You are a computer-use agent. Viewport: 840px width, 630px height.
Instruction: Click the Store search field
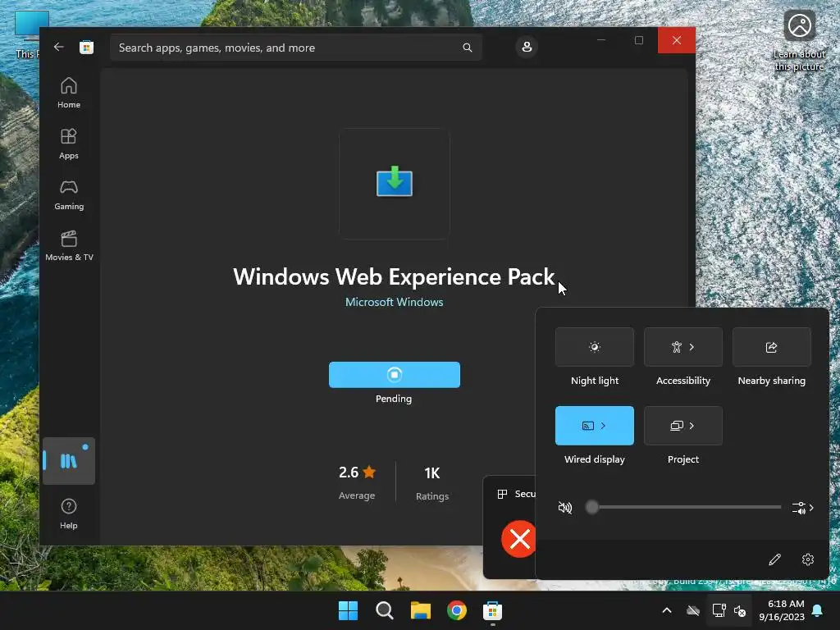295,48
